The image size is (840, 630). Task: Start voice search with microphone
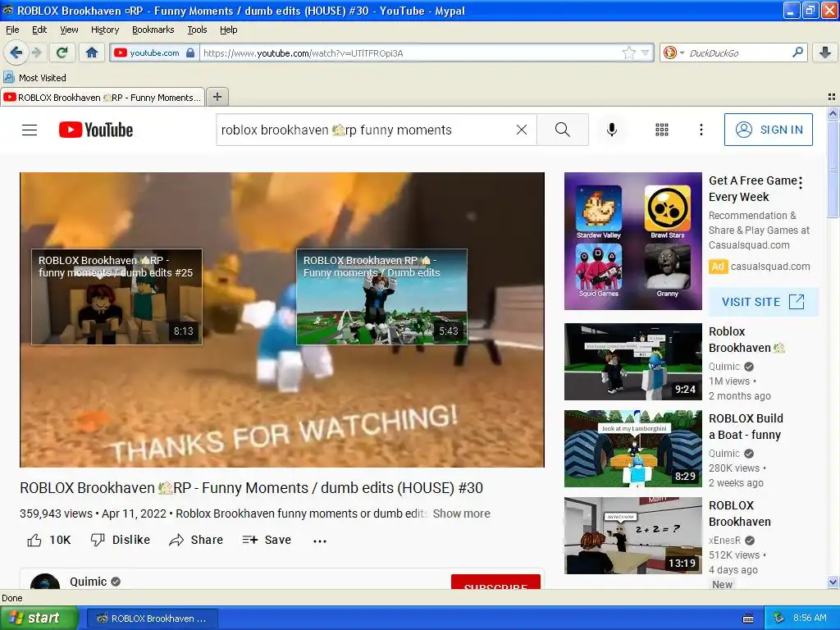pyautogui.click(x=612, y=130)
